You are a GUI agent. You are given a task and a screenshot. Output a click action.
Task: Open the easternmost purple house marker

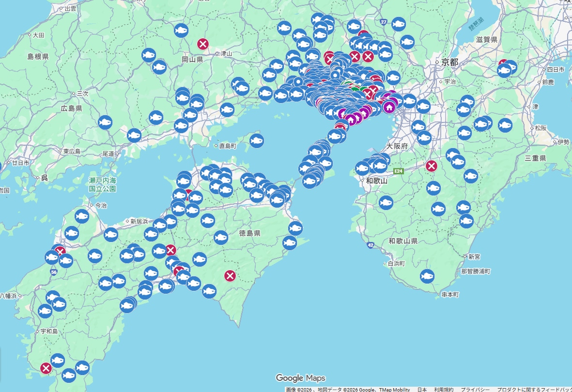coord(389,107)
